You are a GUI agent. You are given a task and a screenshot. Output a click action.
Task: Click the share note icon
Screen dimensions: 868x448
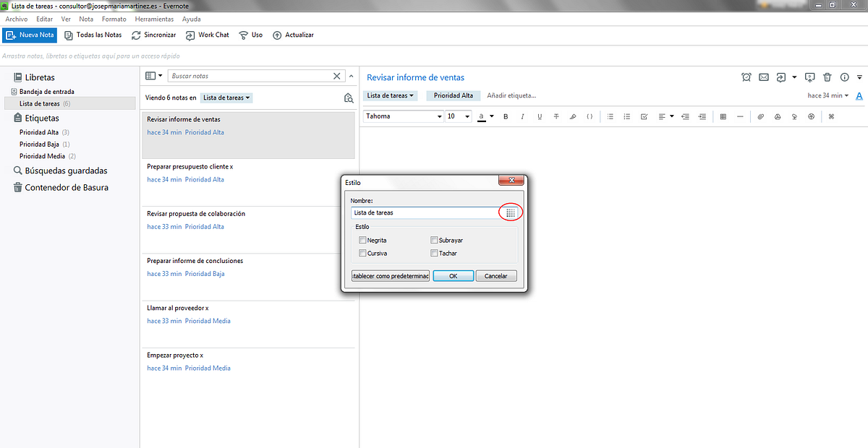point(781,77)
